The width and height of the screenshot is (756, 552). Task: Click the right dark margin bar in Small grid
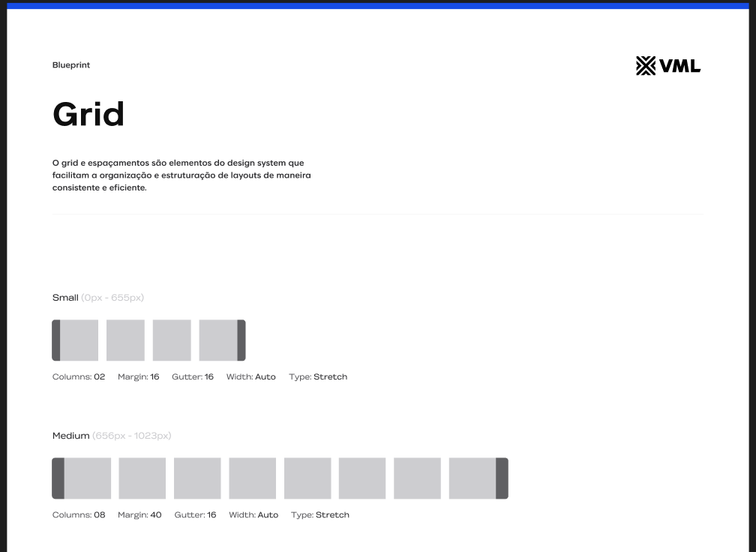point(241,340)
